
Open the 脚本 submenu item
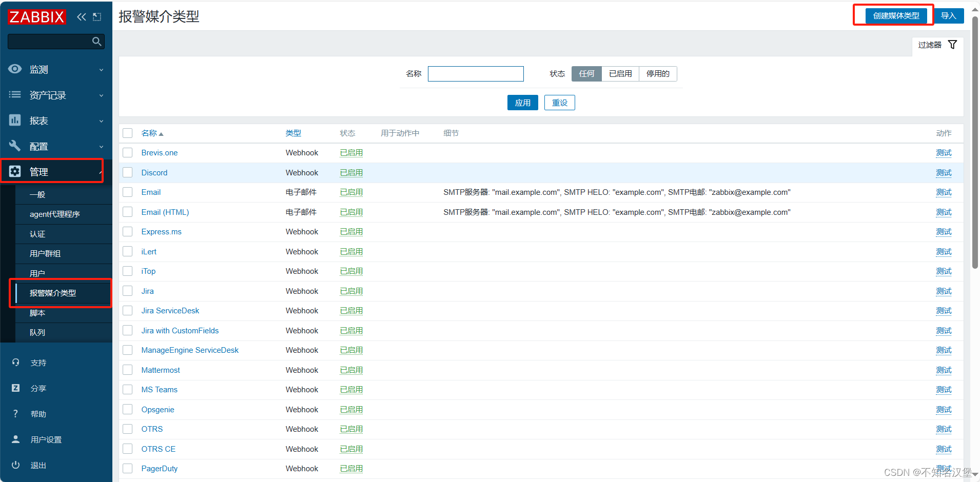64,313
